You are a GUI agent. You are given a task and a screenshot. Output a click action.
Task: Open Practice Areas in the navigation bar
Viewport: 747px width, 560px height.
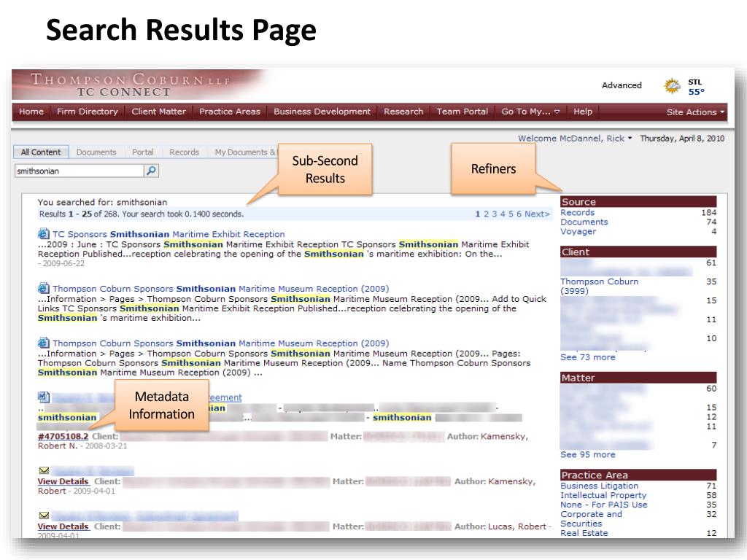click(230, 112)
